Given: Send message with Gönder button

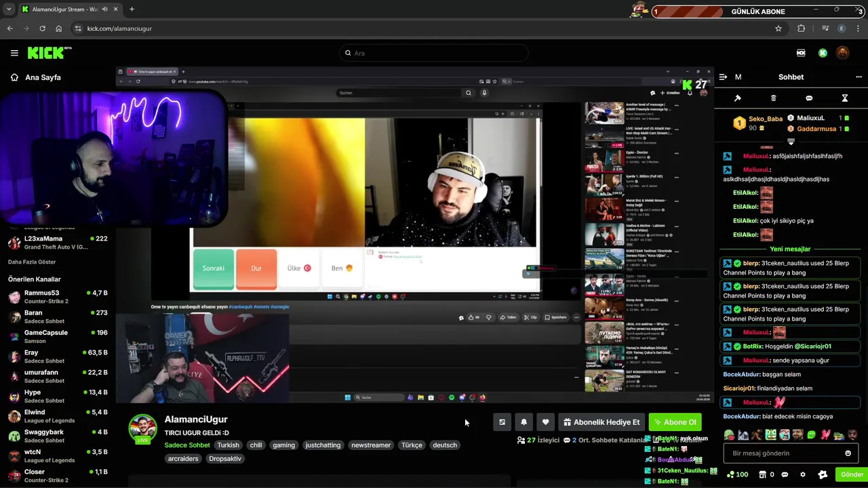Looking at the screenshot, I should [x=852, y=474].
